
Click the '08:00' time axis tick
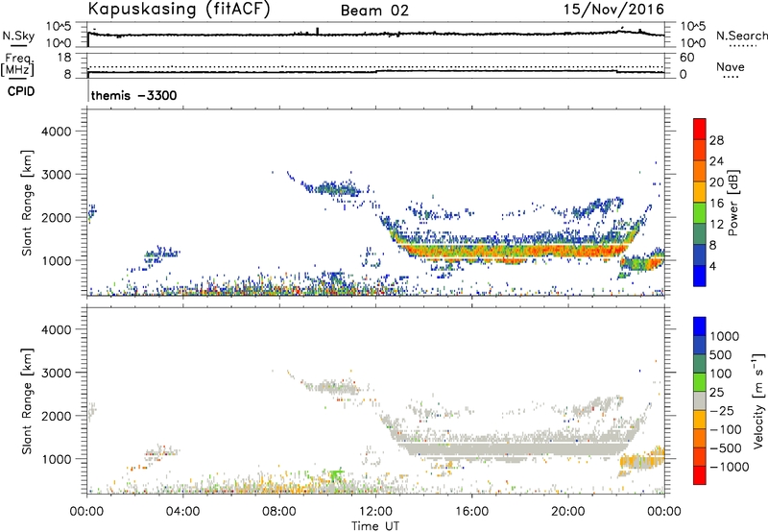click(x=279, y=512)
